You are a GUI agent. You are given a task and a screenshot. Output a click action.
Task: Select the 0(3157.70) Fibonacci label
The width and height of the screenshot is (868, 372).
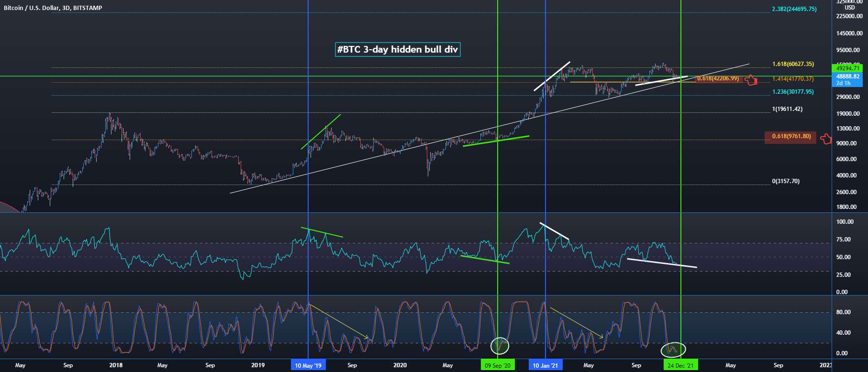tap(786, 181)
